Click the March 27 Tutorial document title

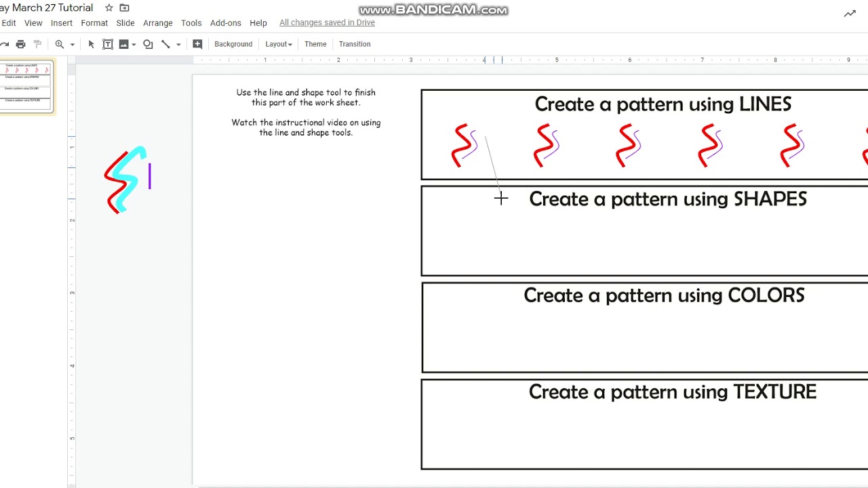(47, 8)
